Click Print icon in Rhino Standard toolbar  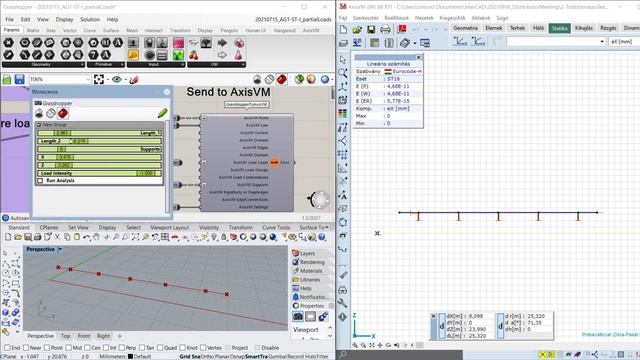[38, 237]
